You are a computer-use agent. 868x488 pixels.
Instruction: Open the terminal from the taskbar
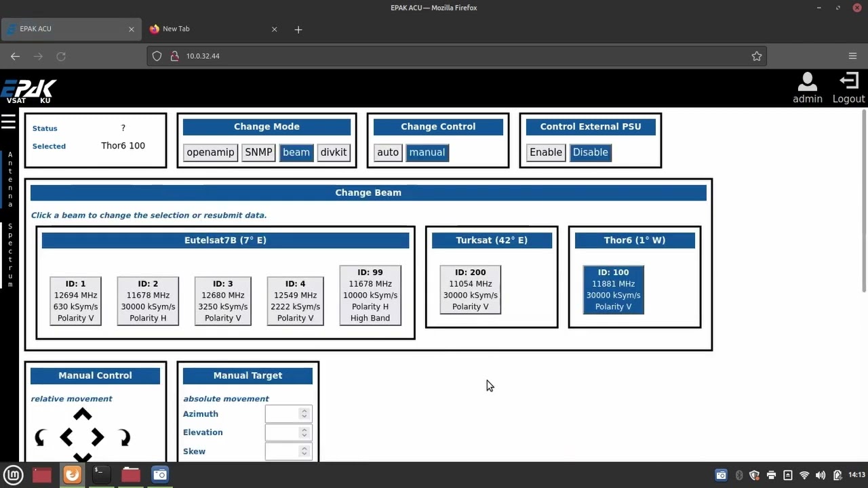click(x=101, y=474)
